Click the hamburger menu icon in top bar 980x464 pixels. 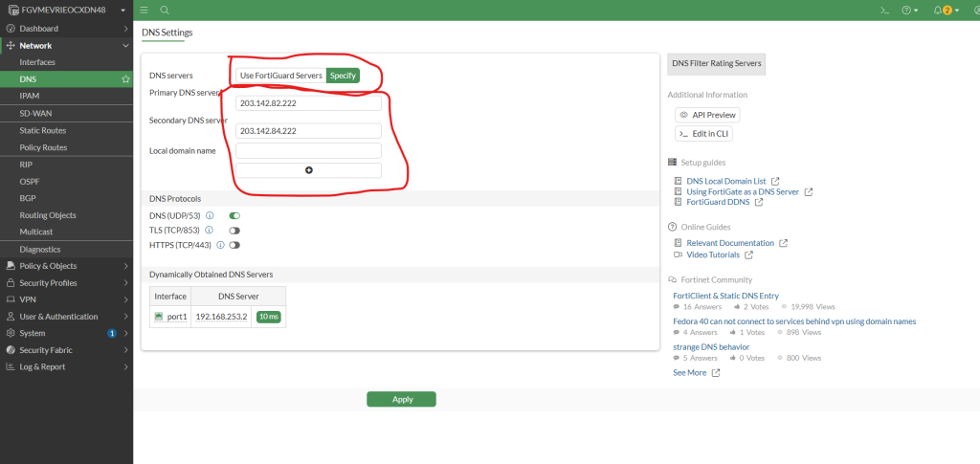[x=145, y=10]
